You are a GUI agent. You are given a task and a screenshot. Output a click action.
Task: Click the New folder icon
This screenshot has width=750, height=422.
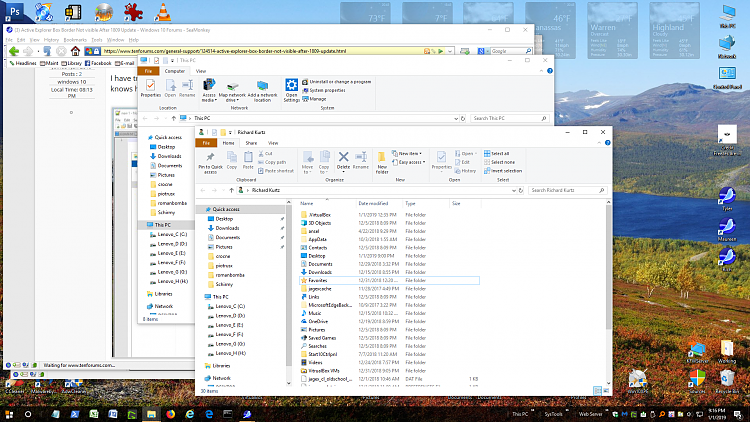click(382, 163)
